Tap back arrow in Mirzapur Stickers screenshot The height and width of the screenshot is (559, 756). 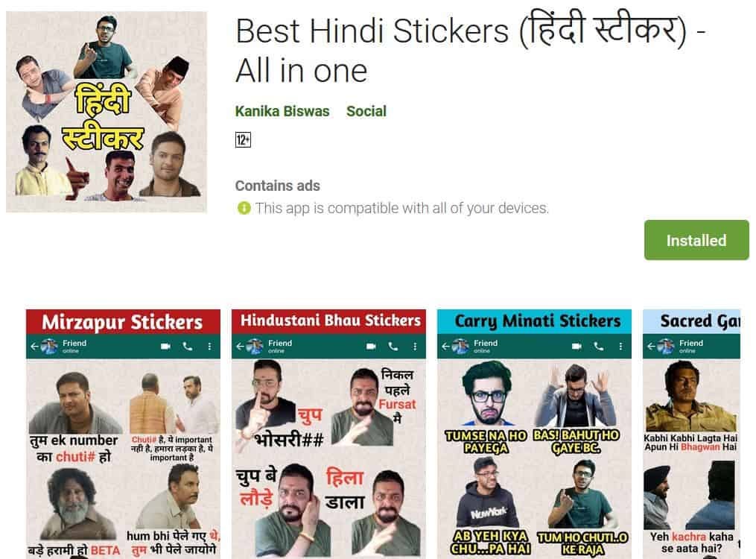pyautogui.click(x=34, y=347)
